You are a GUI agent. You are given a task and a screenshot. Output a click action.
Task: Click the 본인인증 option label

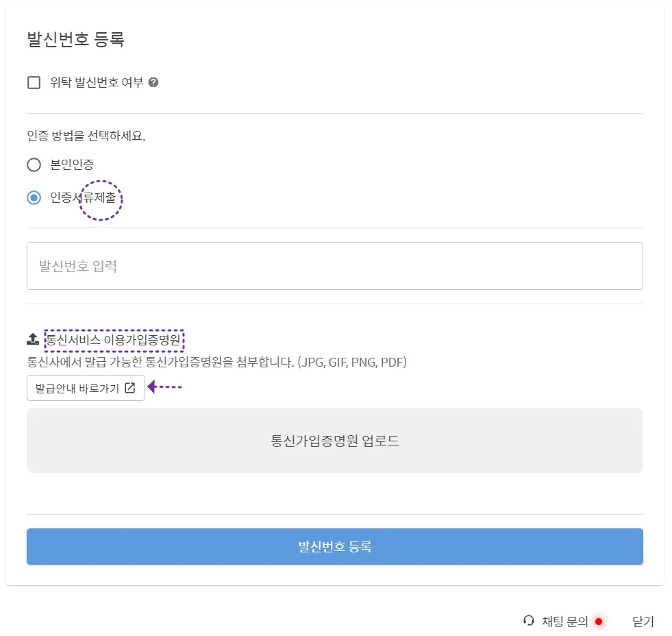72,164
